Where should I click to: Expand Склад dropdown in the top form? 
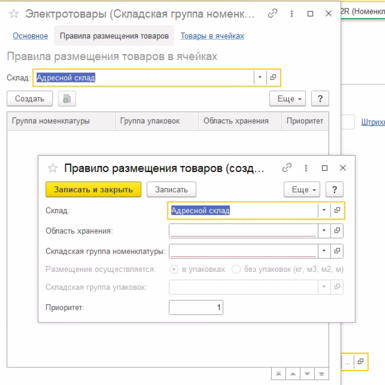(x=260, y=77)
